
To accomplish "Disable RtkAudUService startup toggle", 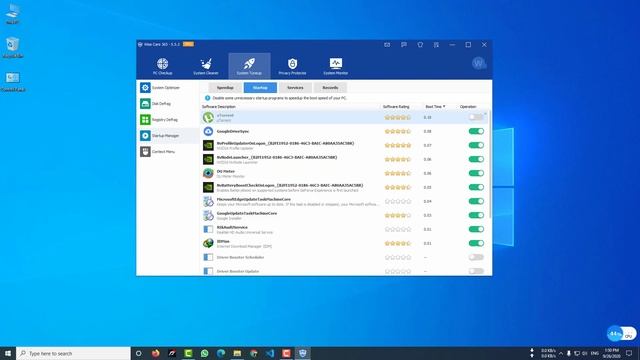I will 476,229.
